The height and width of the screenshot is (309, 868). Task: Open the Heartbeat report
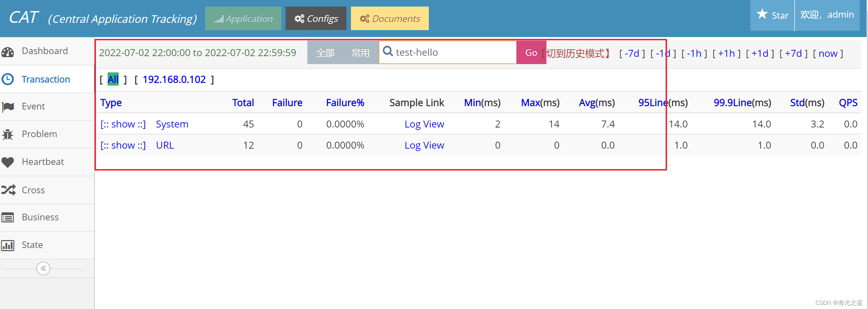coord(47,162)
